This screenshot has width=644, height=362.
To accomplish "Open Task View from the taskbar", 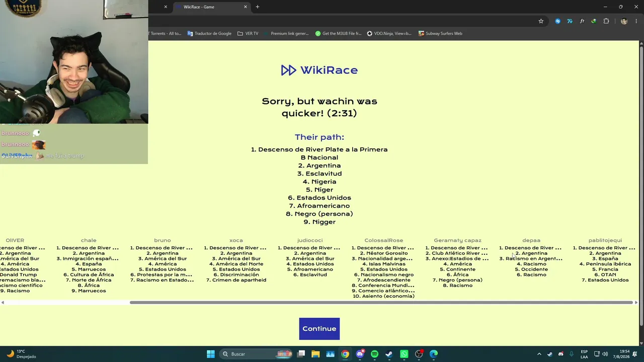I will pyautogui.click(x=301, y=354).
